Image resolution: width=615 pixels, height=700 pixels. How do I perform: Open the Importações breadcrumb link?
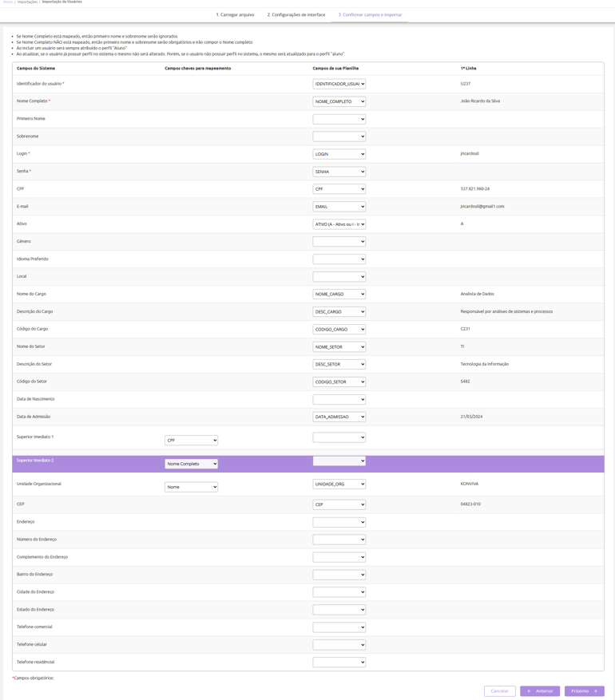(x=27, y=2)
